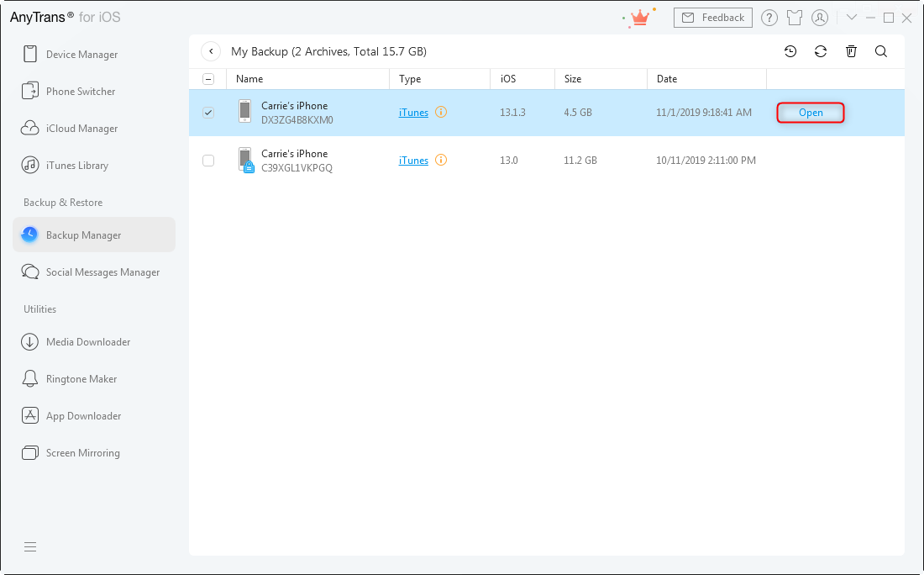This screenshot has width=924, height=575.
Task: Click the serial C39XGL1VKPGQ text
Action: (297, 167)
